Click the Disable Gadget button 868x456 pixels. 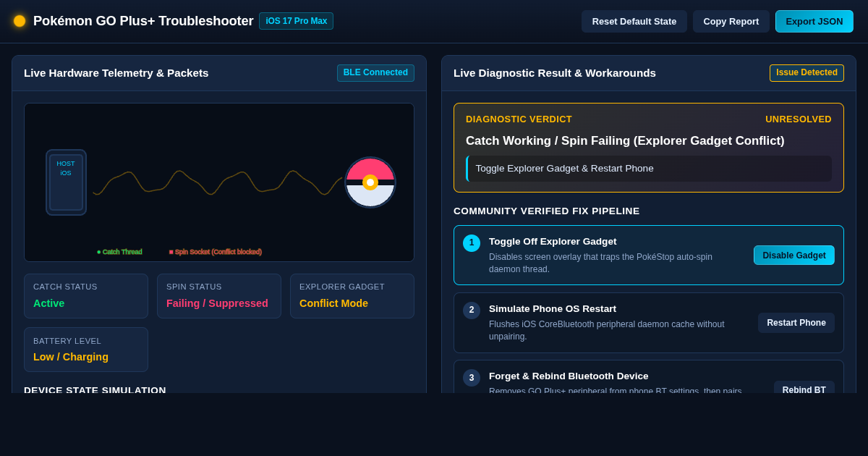click(794, 255)
